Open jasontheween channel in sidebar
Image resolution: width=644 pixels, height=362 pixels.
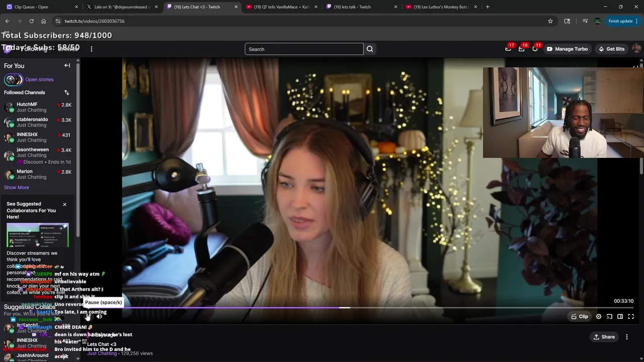[x=38, y=155]
